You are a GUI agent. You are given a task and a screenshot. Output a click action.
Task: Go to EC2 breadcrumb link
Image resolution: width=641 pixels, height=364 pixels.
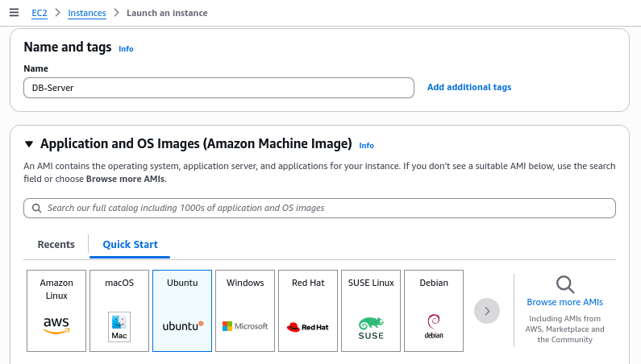(39, 13)
